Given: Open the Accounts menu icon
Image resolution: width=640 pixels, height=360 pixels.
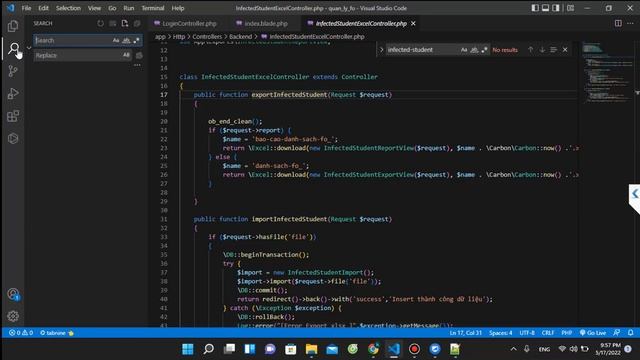Looking at the screenshot, I should click(13, 294).
